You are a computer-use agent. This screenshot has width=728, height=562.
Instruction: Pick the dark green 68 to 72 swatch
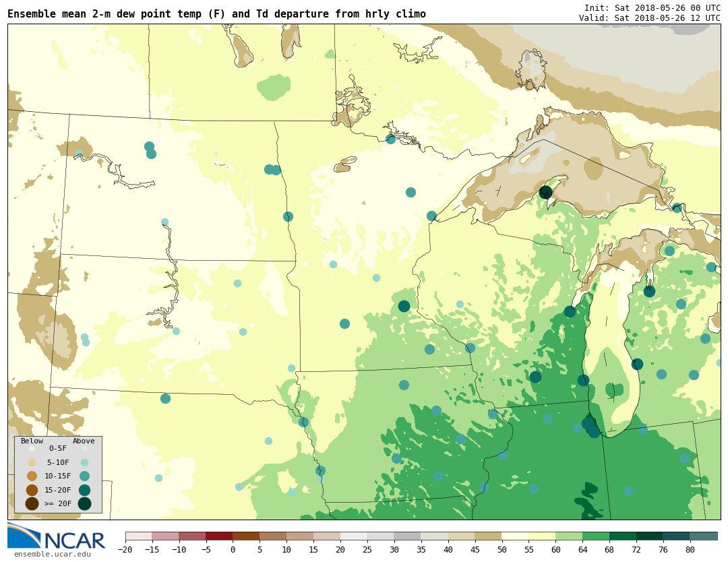pyautogui.click(x=624, y=536)
